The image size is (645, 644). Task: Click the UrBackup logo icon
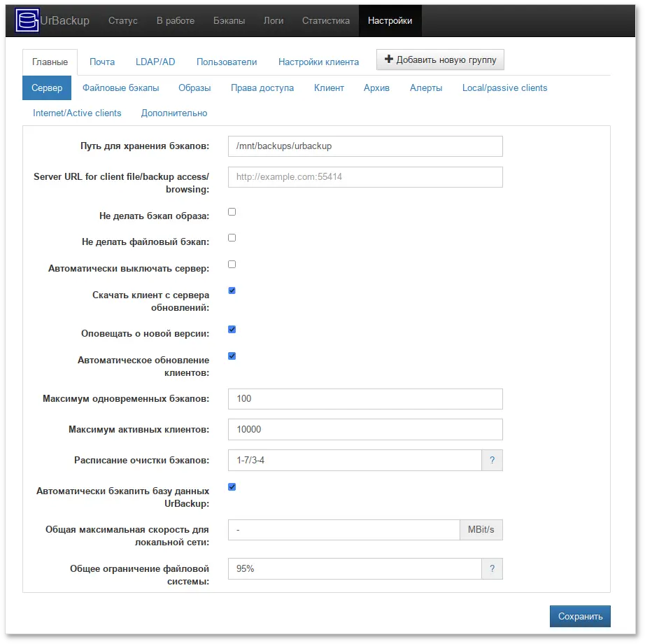[x=27, y=20]
